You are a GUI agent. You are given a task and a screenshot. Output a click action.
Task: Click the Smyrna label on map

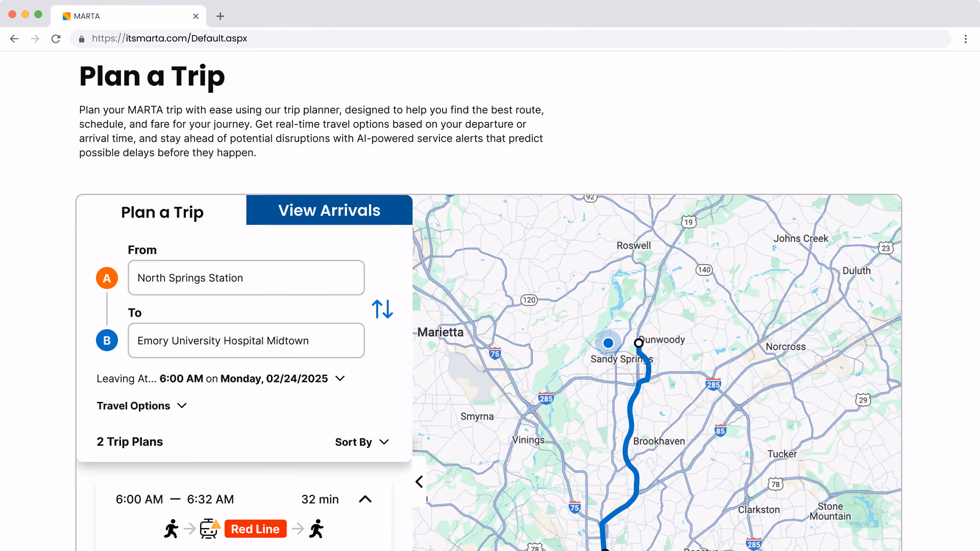click(477, 416)
